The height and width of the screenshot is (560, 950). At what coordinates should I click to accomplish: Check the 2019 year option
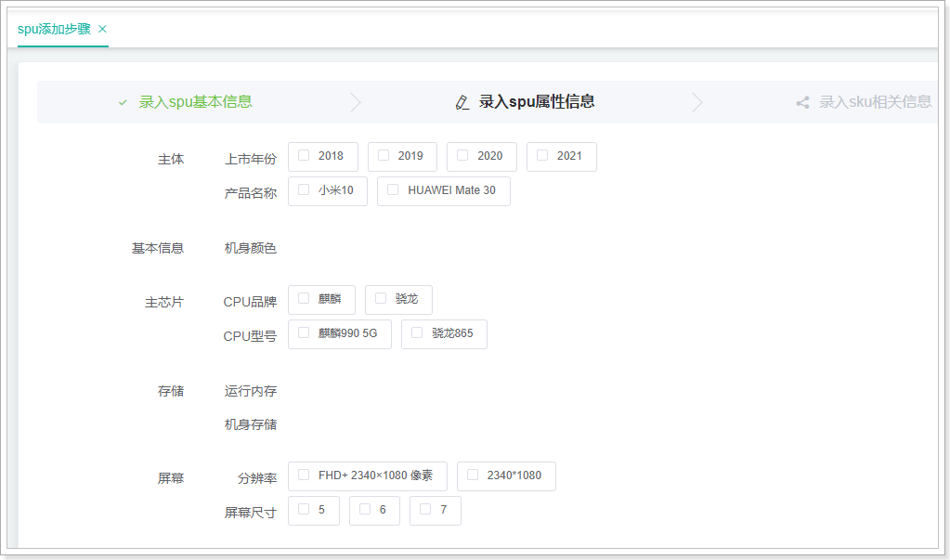tap(402, 156)
